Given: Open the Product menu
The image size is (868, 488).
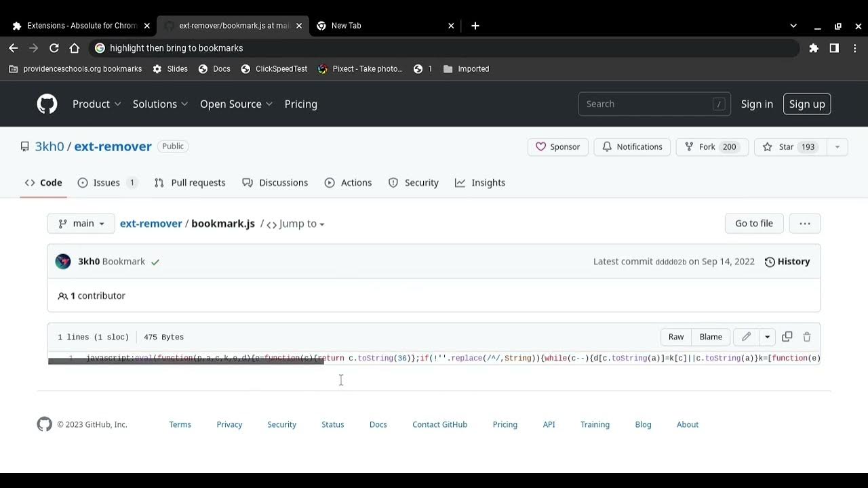Looking at the screenshot, I should pyautogui.click(x=97, y=104).
